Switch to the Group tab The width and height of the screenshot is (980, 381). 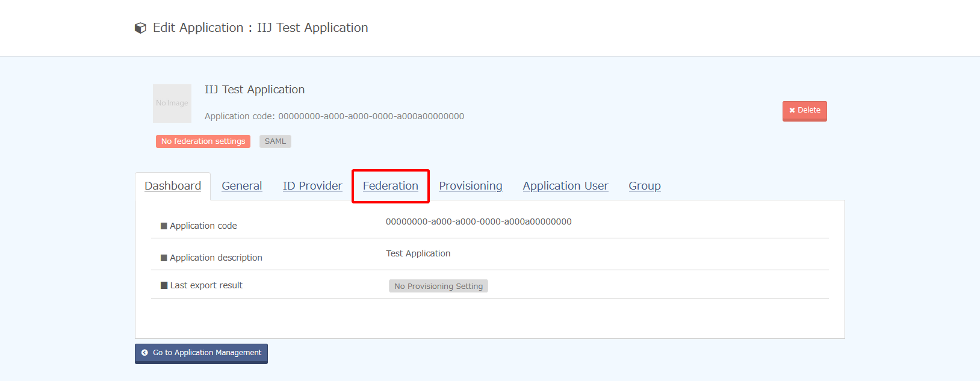(644, 186)
